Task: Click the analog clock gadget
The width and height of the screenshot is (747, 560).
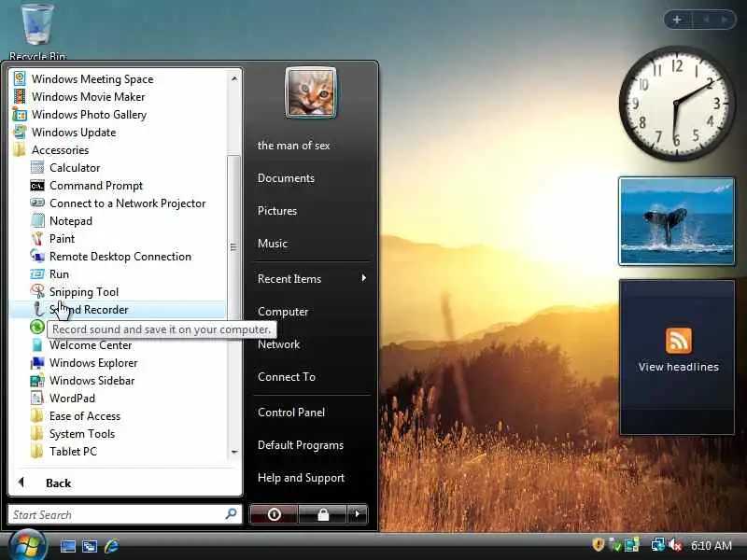Action: 677,103
